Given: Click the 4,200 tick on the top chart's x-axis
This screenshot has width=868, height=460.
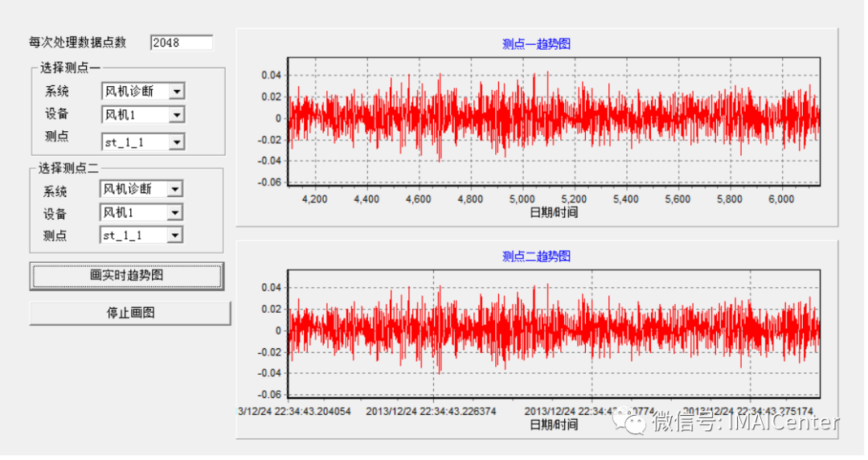Looking at the screenshot, I should [x=314, y=199].
